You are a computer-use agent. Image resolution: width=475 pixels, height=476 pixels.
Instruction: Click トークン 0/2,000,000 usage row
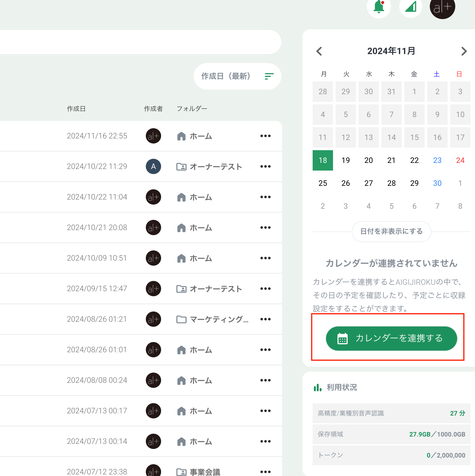pyautogui.click(x=391, y=455)
